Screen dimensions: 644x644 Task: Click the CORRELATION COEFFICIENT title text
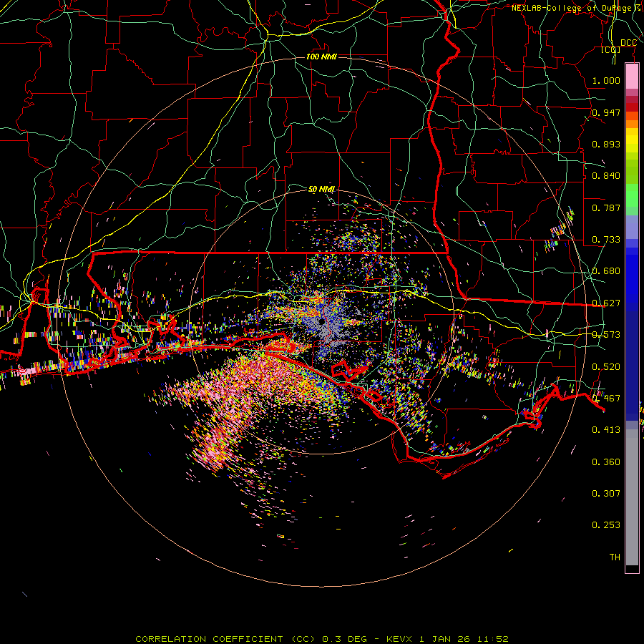click(209, 639)
